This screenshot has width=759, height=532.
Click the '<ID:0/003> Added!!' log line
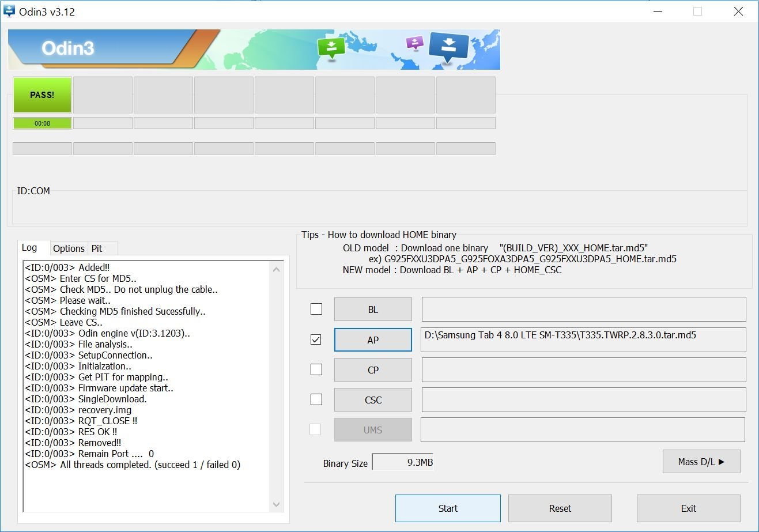coord(67,267)
